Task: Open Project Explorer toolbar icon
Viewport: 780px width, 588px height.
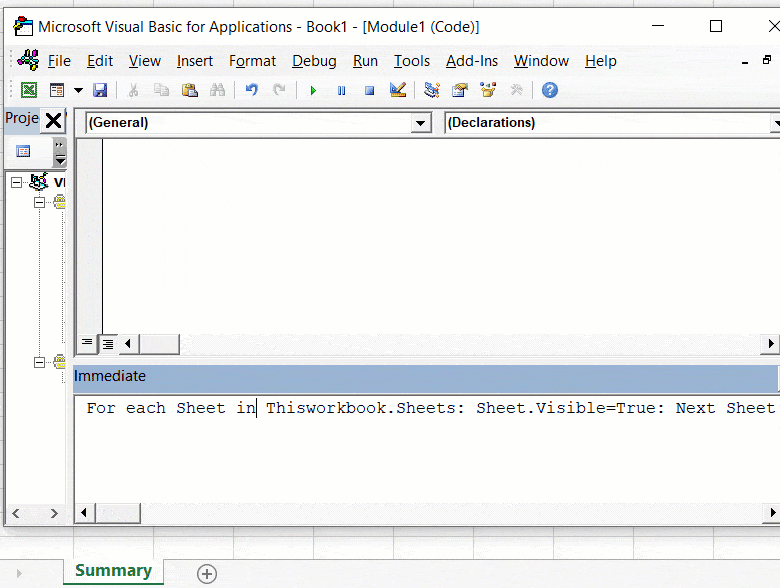Action: [432, 90]
